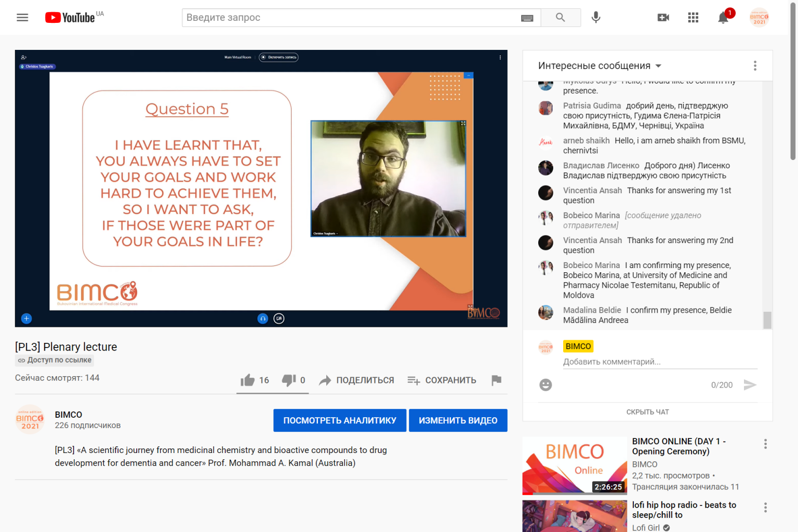
Task: Hide the live chat panel
Action: [x=647, y=412]
